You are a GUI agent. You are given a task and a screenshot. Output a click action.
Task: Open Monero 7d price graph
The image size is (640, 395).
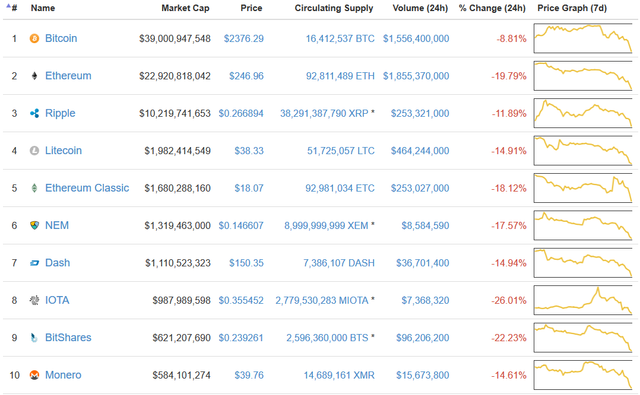click(583, 375)
